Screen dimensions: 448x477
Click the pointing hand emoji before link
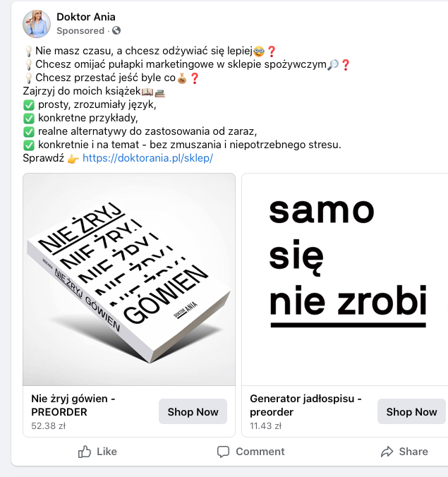[73, 159]
